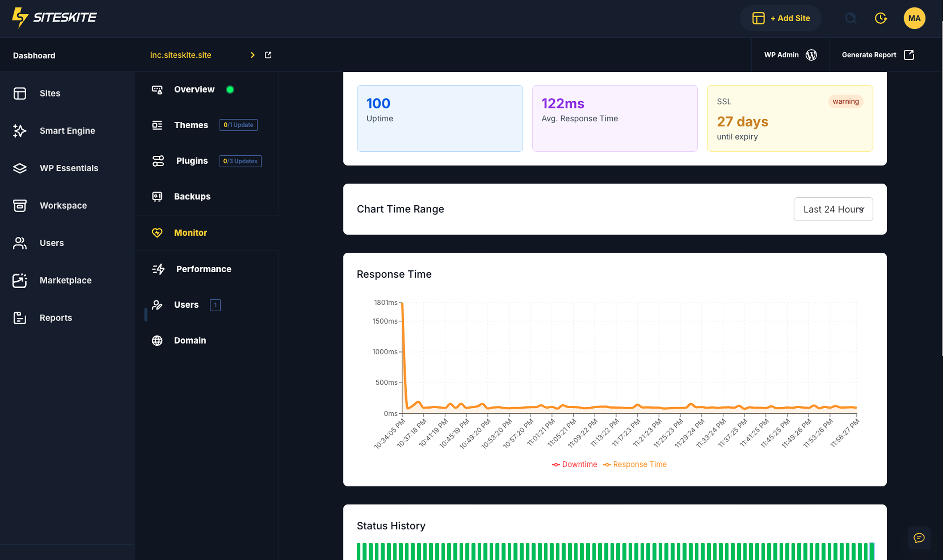Image resolution: width=943 pixels, height=560 pixels.
Task: Select the Smart Engine sidebar icon
Action: point(20,131)
